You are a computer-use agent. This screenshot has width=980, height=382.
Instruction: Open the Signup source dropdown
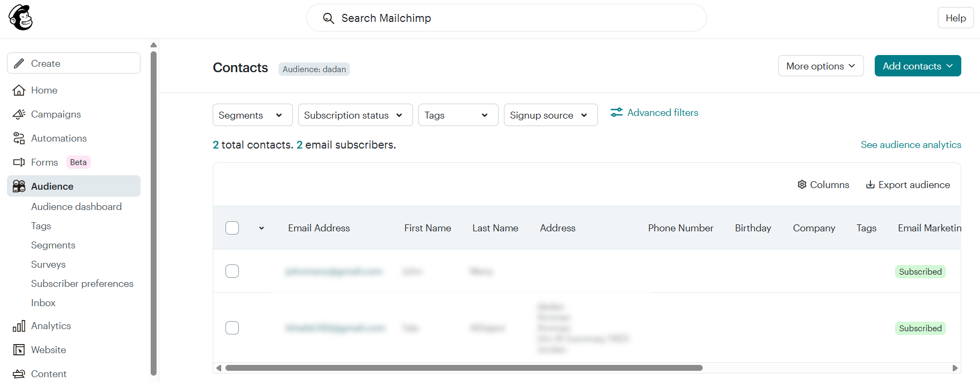[x=551, y=115]
